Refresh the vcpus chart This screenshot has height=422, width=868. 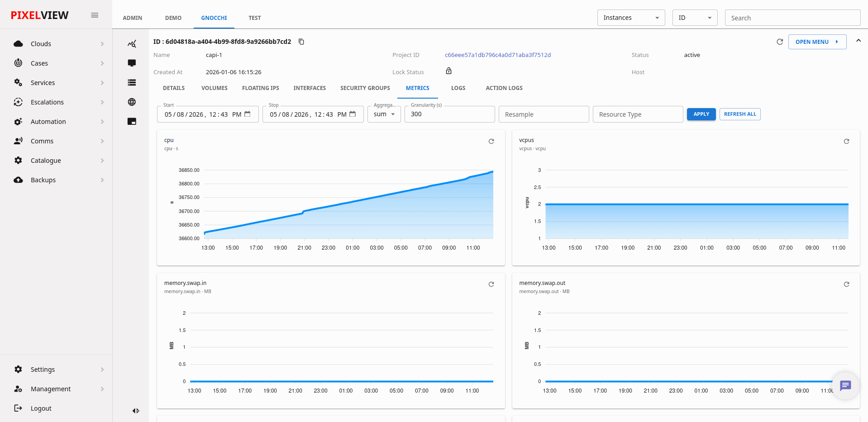846,141
